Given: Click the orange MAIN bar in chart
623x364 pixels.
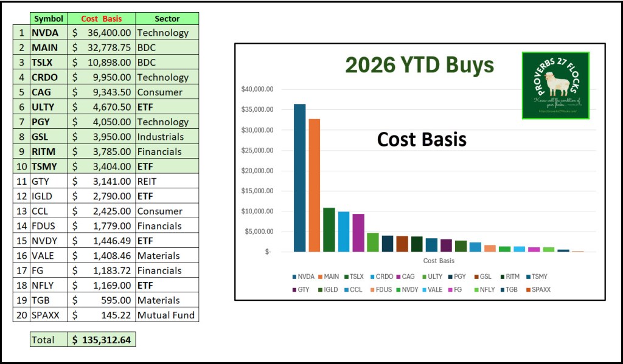Looking at the screenshot, I should tap(314, 185).
